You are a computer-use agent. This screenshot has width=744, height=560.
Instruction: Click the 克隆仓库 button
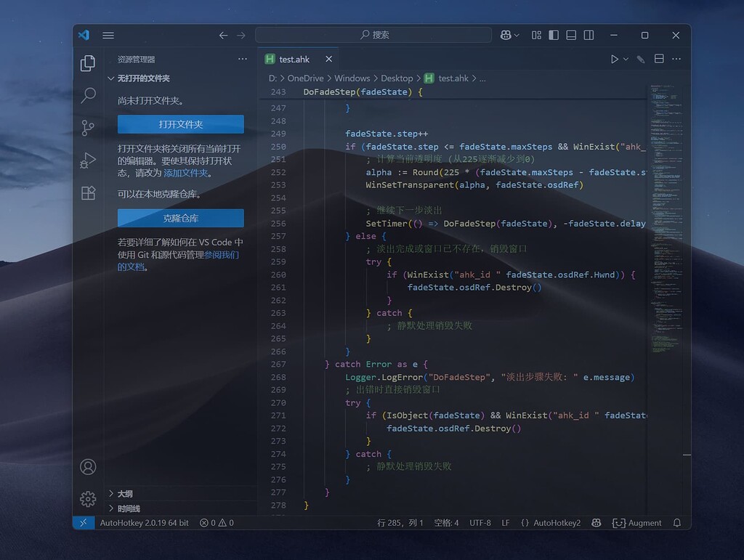181,218
